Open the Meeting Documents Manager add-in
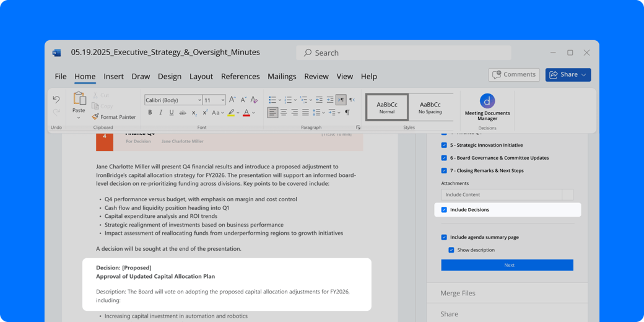 tap(487, 108)
